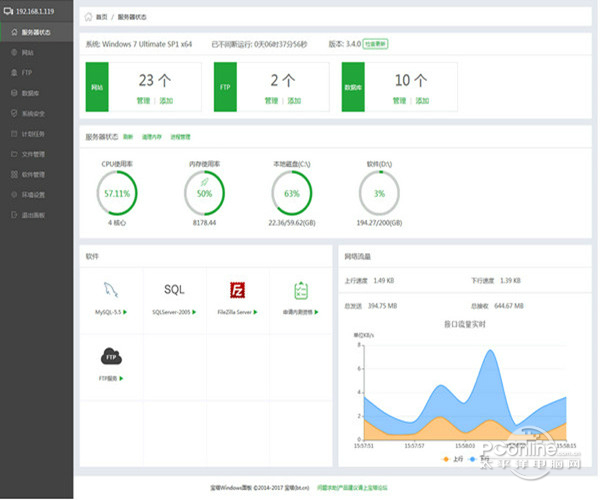
Task: Click the green clipboard software icon
Action: (300, 290)
